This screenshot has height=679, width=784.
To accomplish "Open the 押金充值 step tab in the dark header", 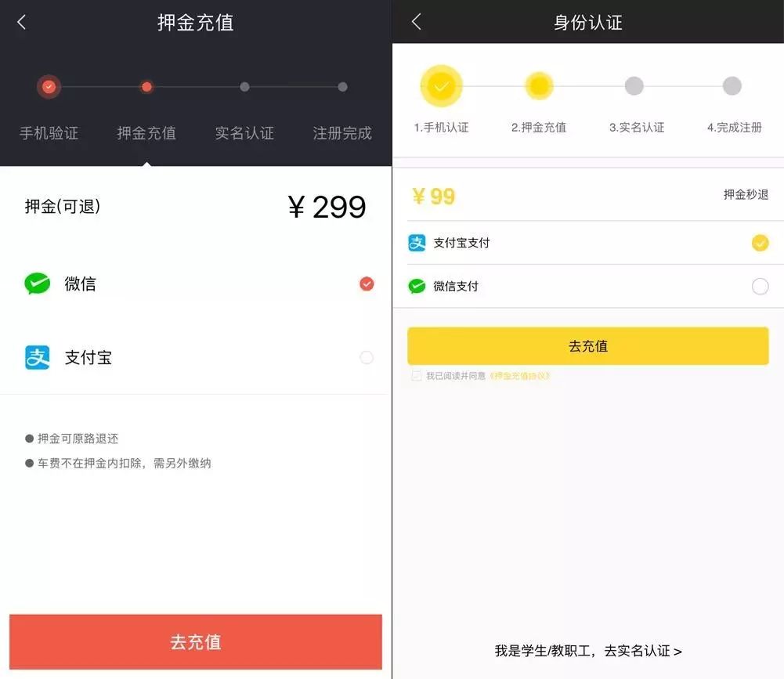I will 146,133.
